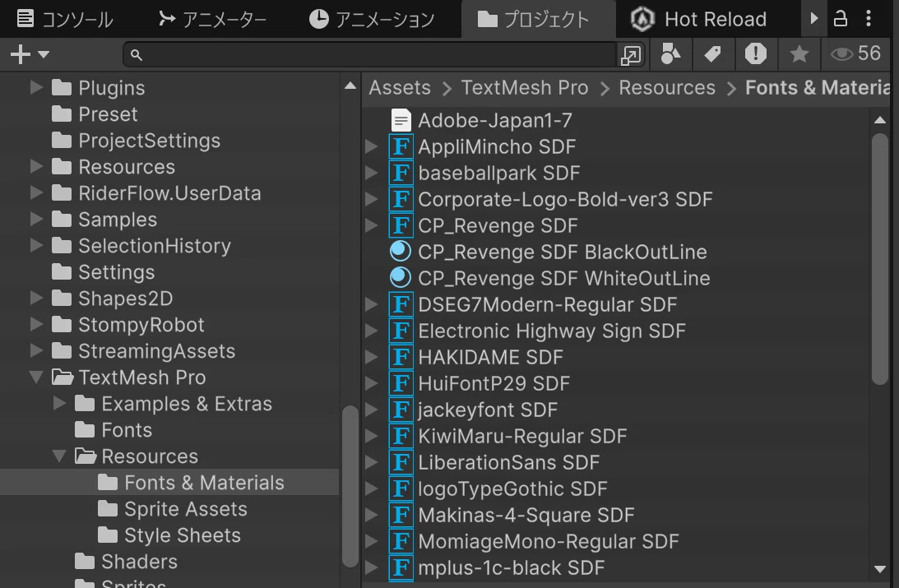Expand the StompyRobot folder
The width and height of the screenshot is (899, 588).
pos(37,325)
